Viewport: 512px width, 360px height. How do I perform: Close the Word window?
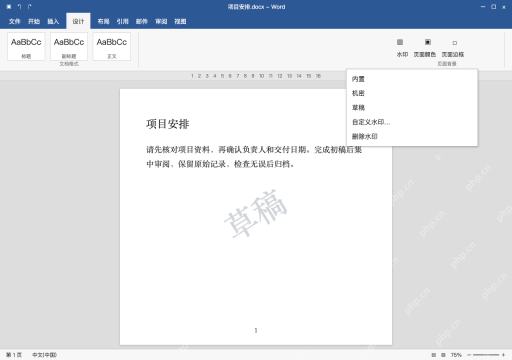[504, 7]
